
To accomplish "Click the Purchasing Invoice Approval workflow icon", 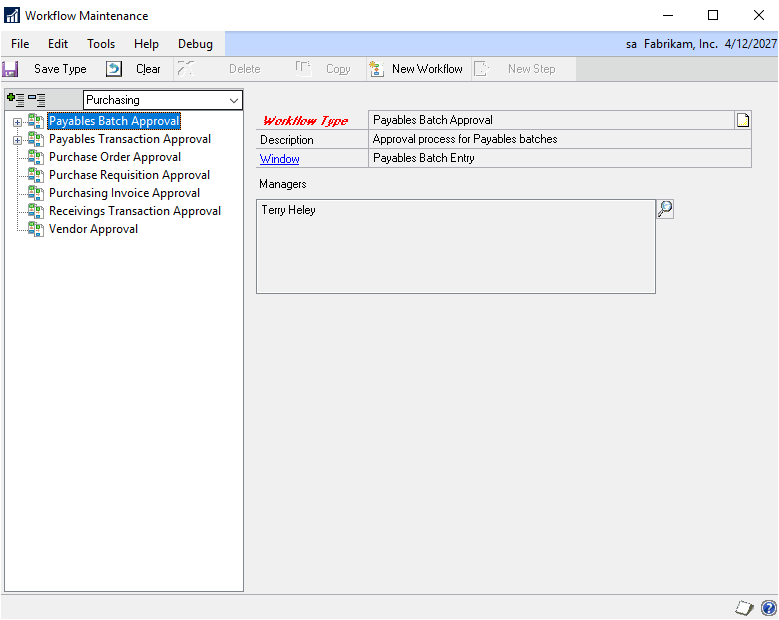I will (36, 193).
